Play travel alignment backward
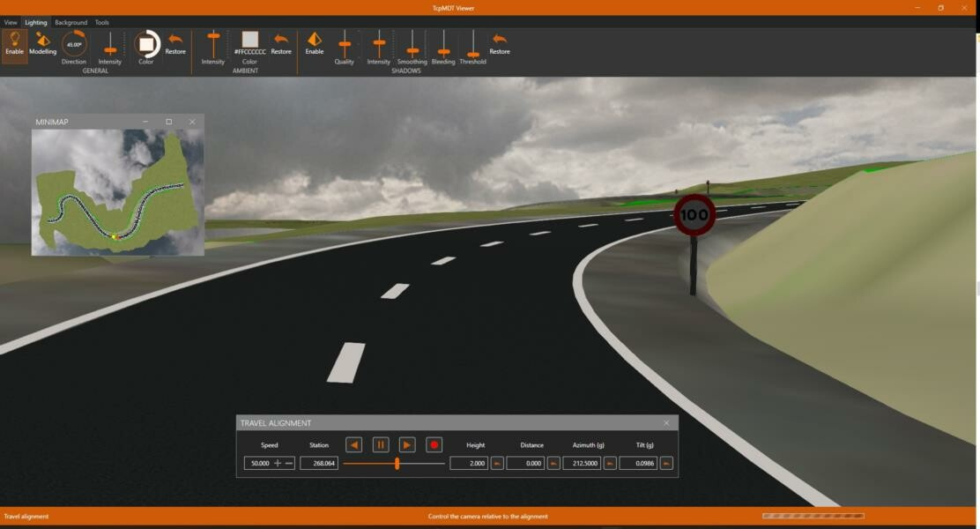This screenshot has width=980, height=529. tap(353, 445)
